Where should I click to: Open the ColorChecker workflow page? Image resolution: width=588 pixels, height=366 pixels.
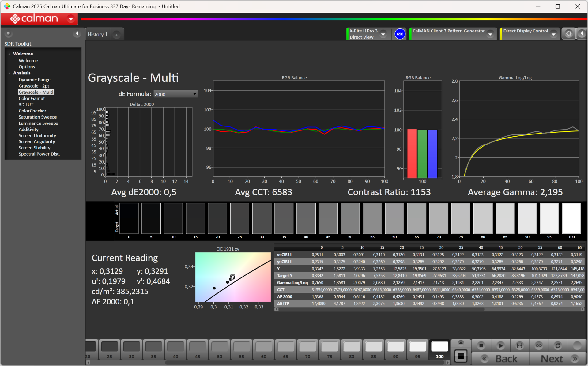32,111
